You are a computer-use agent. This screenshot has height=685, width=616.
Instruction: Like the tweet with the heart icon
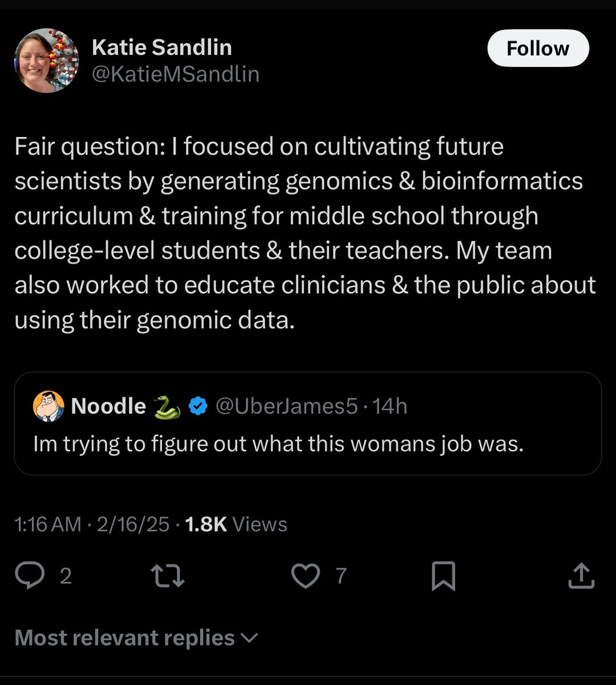tap(305, 576)
